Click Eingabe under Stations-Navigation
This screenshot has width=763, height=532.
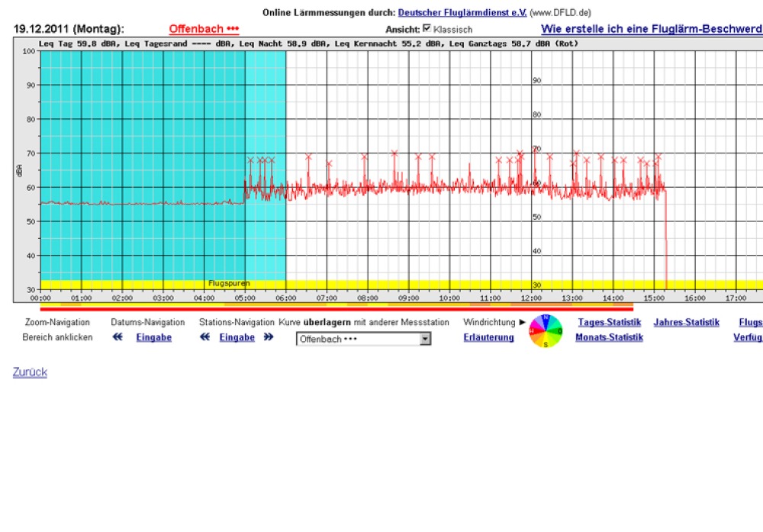(237, 337)
